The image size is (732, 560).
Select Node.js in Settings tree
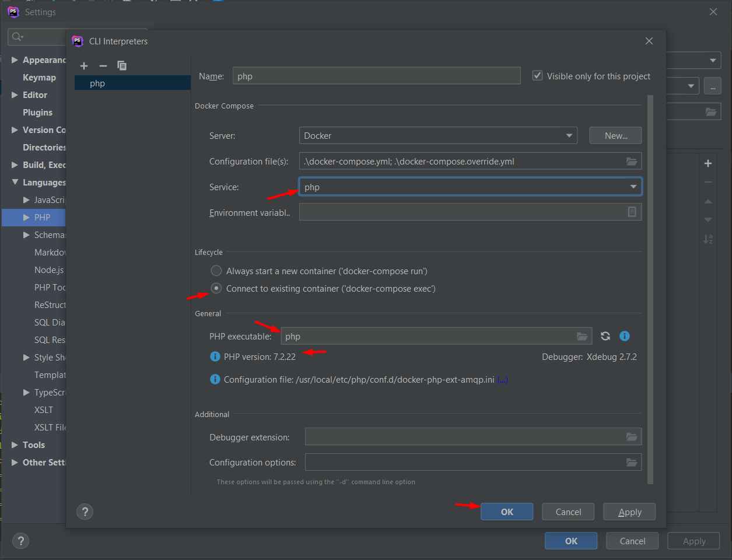click(49, 270)
